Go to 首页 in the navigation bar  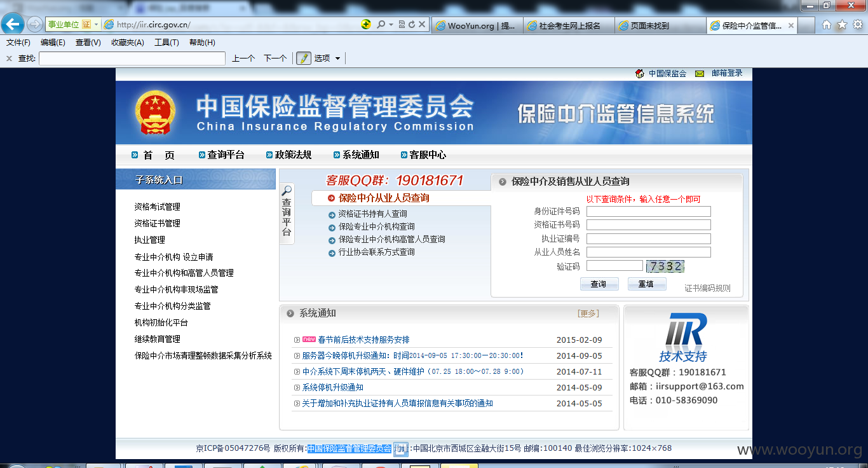point(159,155)
